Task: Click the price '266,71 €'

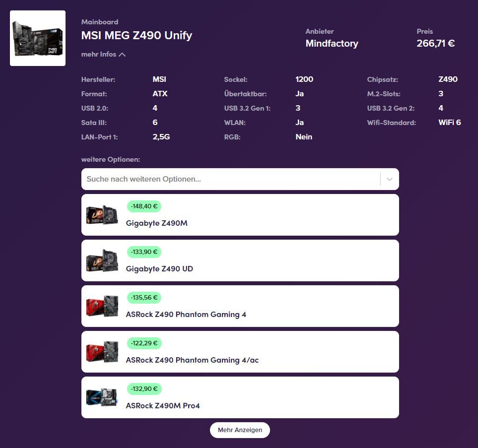Action: pyautogui.click(x=436, y=43)
